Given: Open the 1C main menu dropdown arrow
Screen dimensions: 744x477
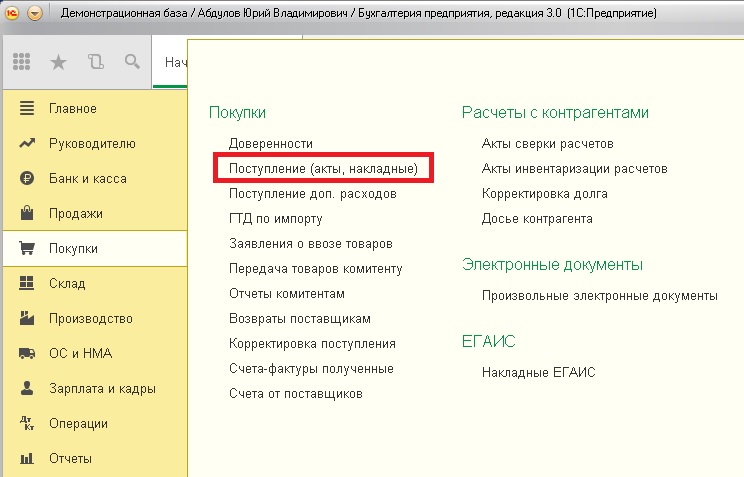Looking at the screenshot, I should [x=35, y=13].
